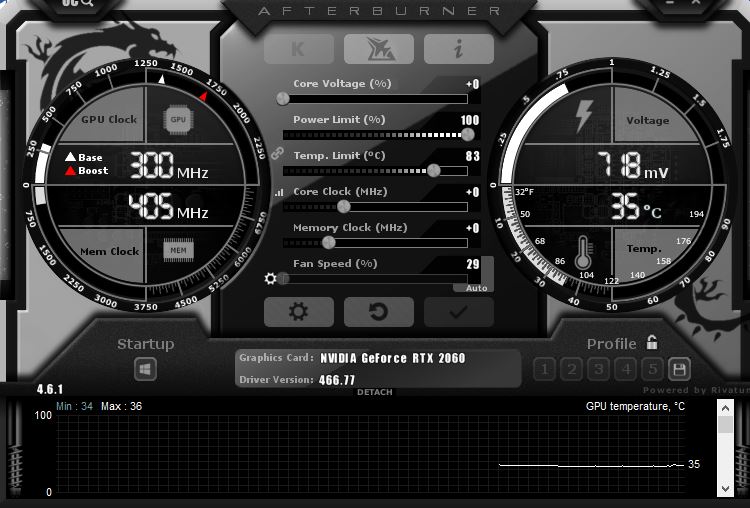This screenshot has height=508, width=750.
Task: Click the monitor graph scroll up arrow
Action: point(725,408)
